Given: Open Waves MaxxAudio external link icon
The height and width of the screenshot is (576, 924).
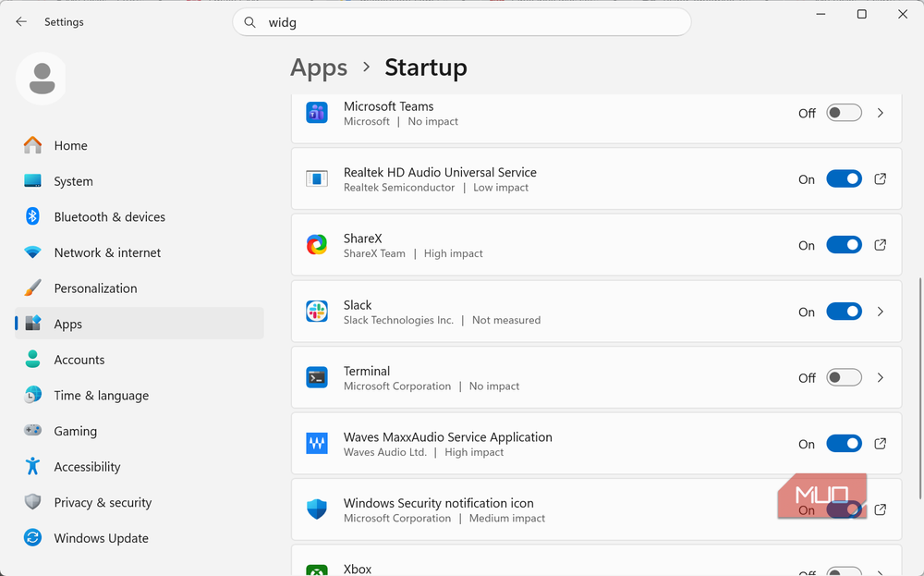Looking at the screenshot, I should (x=881, y=444).
